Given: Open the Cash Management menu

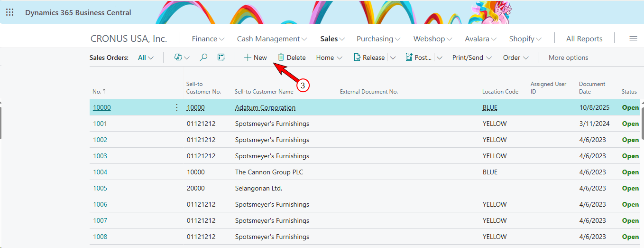Looking at the screenshot, I should coord(272,39).
